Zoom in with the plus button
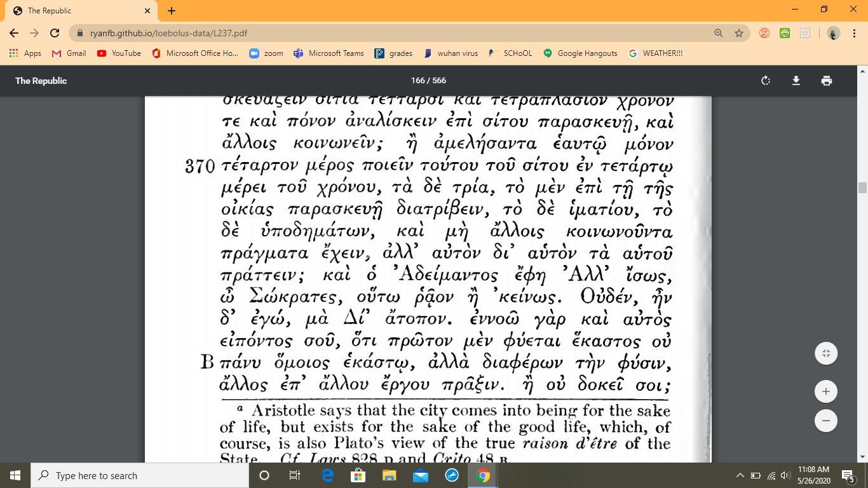 [x=826, y=391]
